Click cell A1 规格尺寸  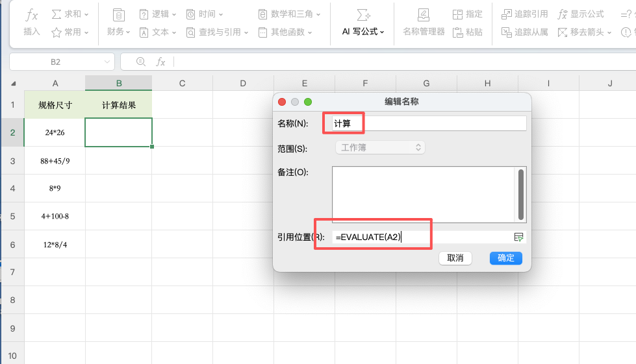55,105
